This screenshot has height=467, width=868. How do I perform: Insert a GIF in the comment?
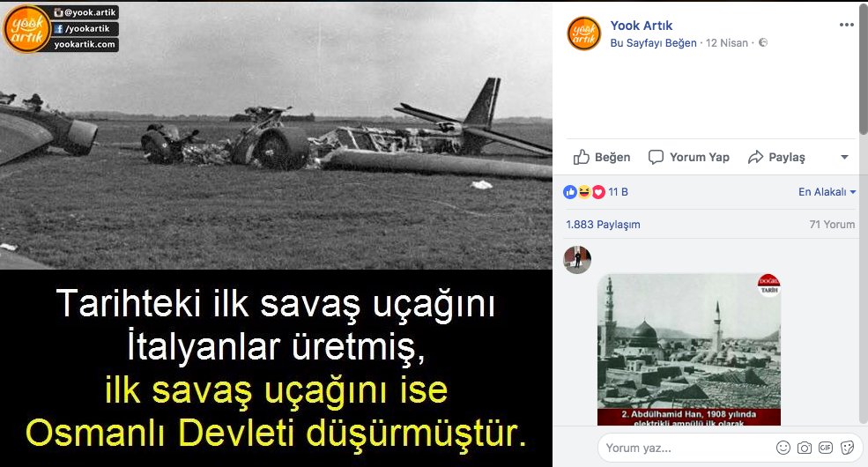[826, 448]
